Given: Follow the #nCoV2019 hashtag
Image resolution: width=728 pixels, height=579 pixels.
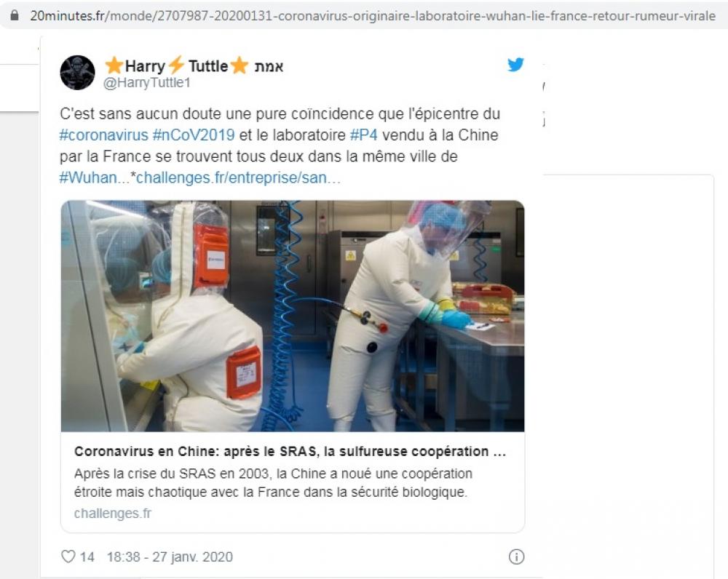Looking at the screenshot, I should click(x=194, y=135).
